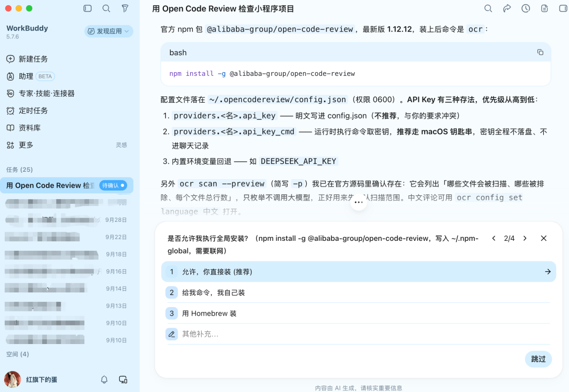Click the 待确认 status badge

(113, 185)
